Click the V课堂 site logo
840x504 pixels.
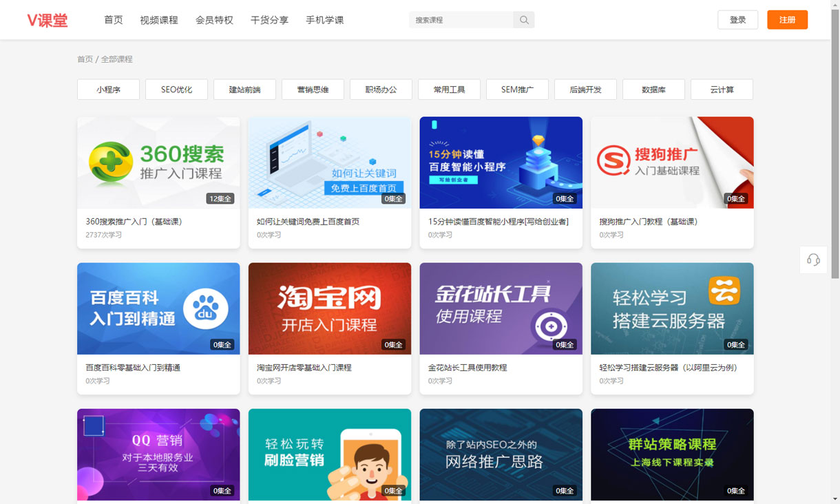pyautogui.click(x=48, y=20)
